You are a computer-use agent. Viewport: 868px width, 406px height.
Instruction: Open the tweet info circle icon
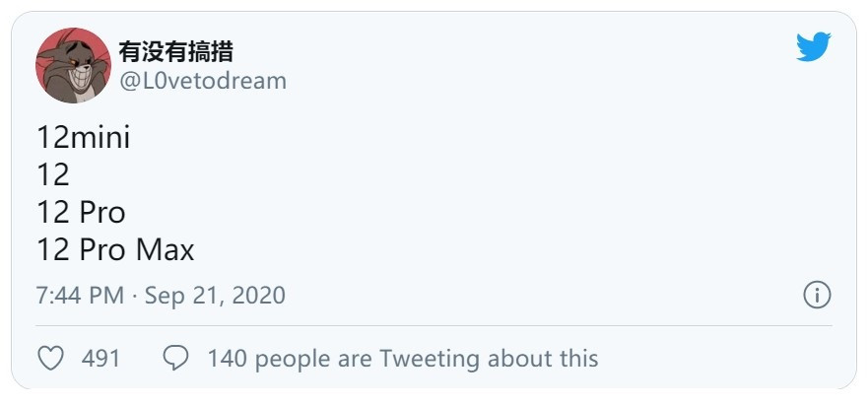coord(817,295)
